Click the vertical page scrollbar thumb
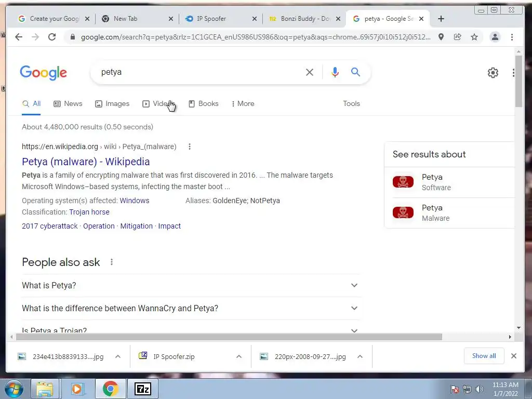 [x=518, y=81]
